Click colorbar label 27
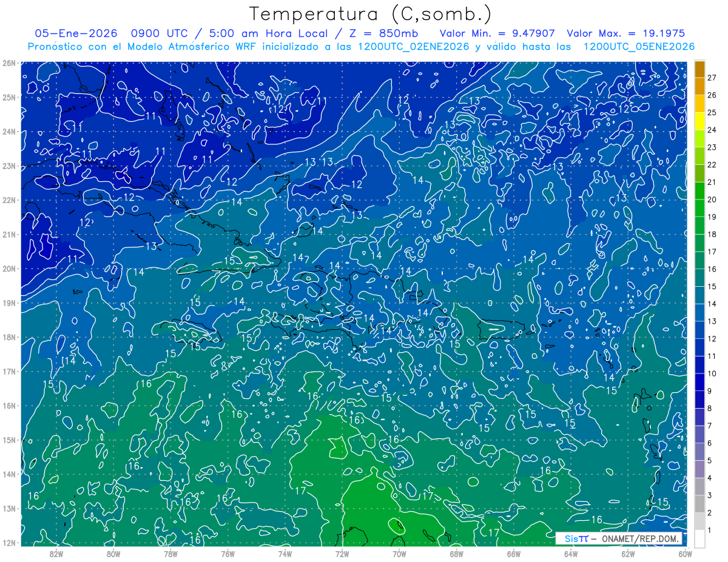The image size is (728, 562). click(712, 78)
